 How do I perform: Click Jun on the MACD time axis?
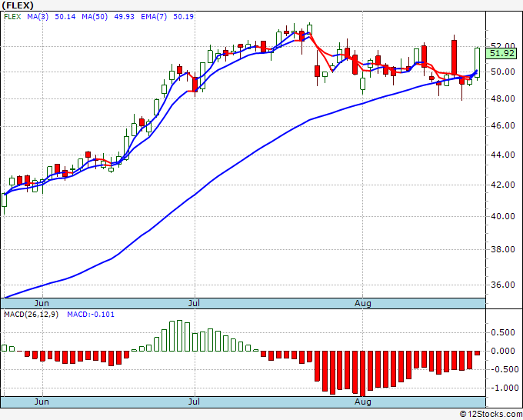42,402
